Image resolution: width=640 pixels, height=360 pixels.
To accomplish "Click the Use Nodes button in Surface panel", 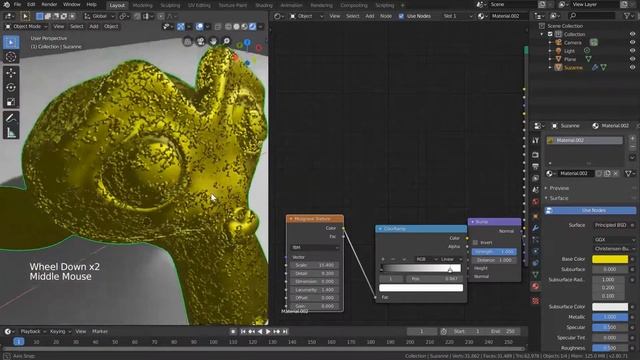I will point(590,211).
